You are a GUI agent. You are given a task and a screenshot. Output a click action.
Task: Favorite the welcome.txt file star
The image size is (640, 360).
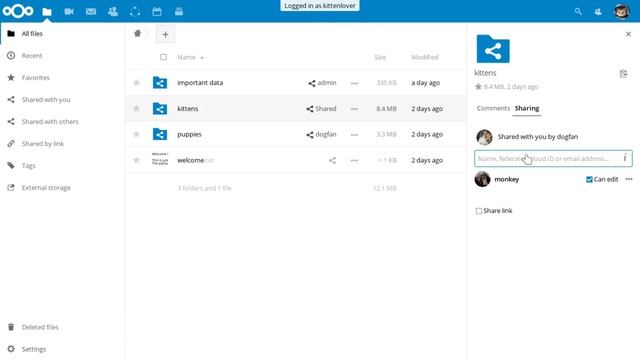[137, 160]
